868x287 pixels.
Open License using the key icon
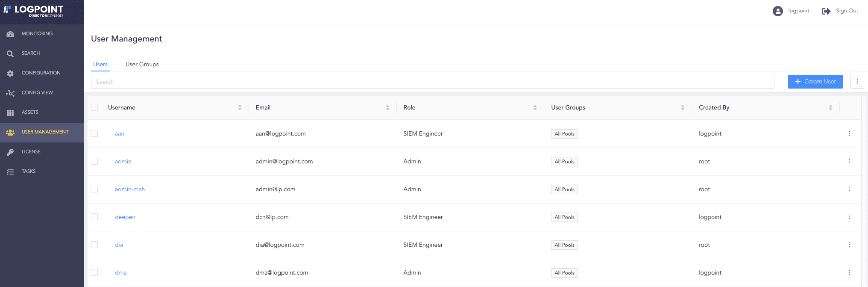[x=10, y=152]
